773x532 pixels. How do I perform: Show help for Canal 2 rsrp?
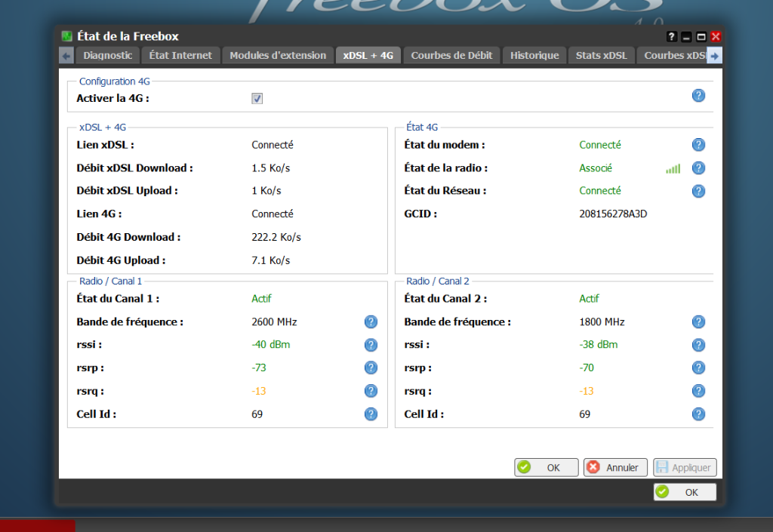coord(698,368)
